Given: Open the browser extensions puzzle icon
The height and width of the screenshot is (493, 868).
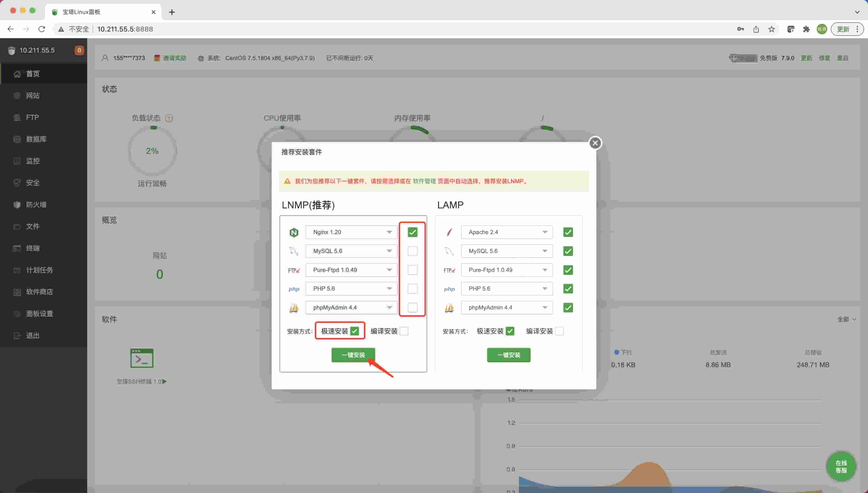Looking at the screenshot, I should click(x=806, y=29).
